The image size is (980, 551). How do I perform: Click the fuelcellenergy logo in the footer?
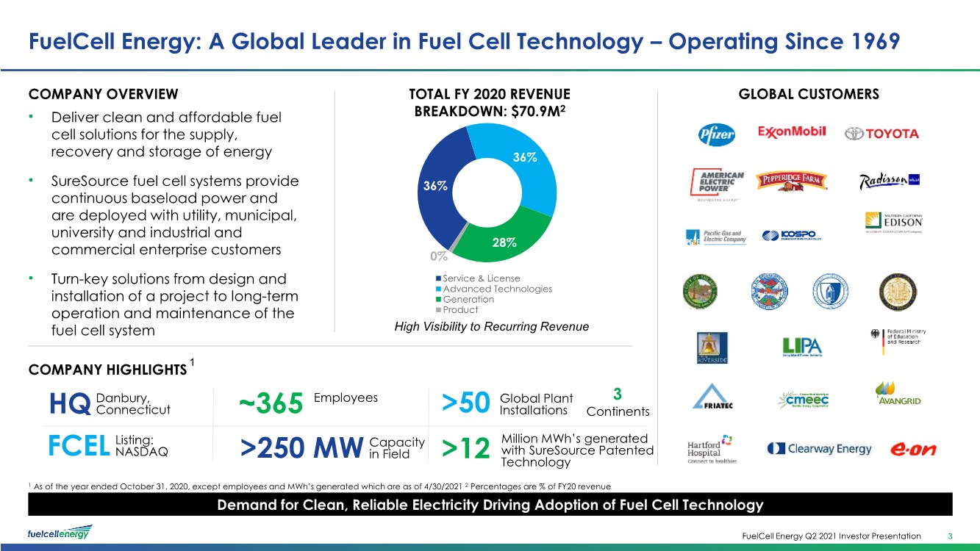[60, 532]
